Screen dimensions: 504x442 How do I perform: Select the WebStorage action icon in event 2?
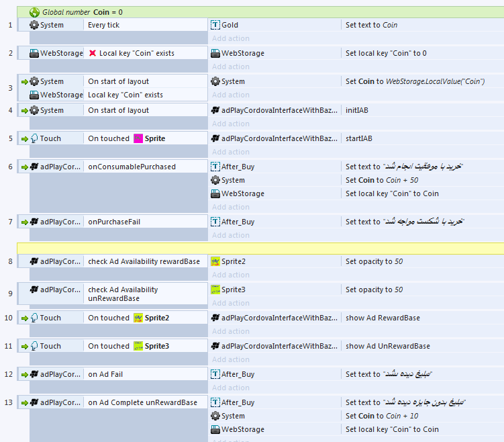point(215,53)
